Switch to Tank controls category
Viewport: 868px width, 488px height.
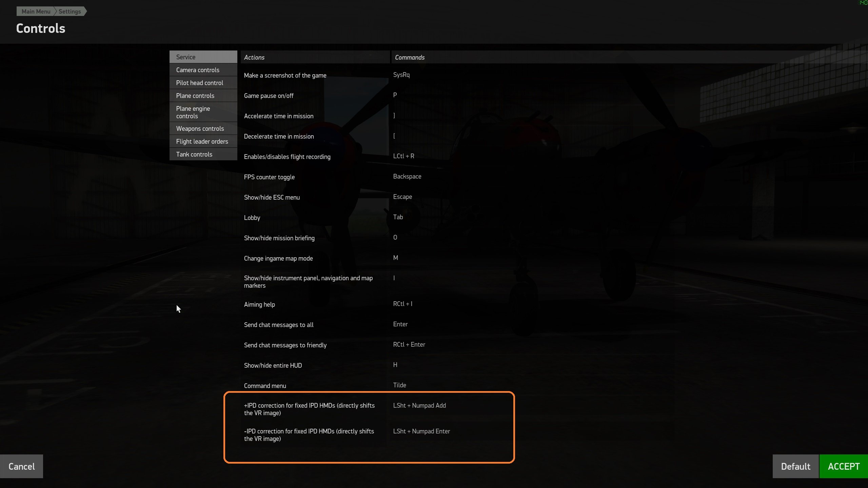pyautogui.click(x=203, y=154)
